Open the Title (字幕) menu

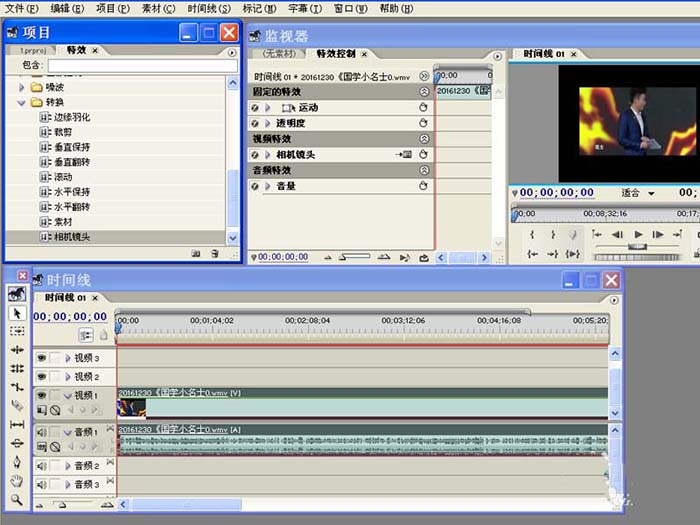(304, 8)
